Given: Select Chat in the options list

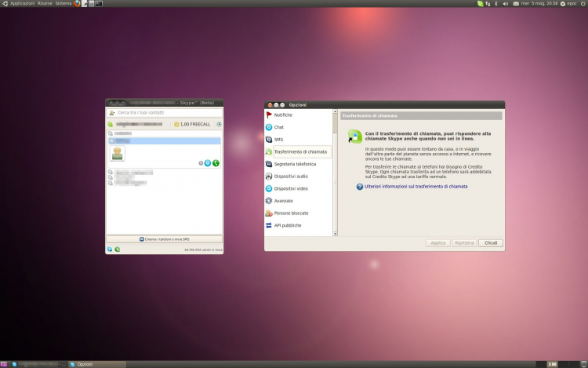Looking at the screenshot, I should pyautogui.click(x=278, y=128).
